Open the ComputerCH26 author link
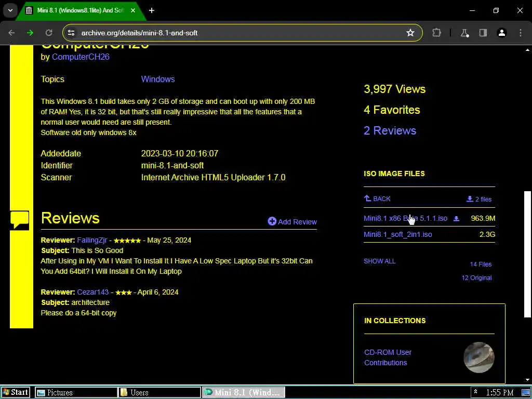Viewport: 532px width, 399px height. tap(81, 57)
